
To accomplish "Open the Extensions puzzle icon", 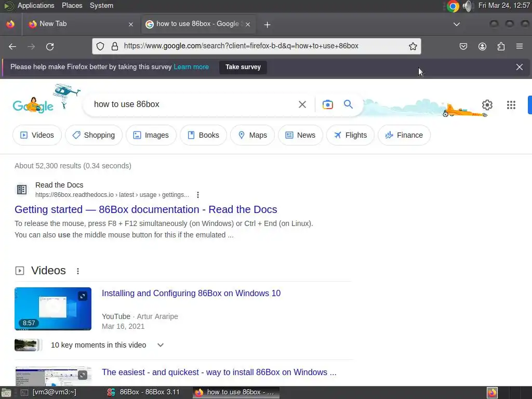I will point(501,46).
